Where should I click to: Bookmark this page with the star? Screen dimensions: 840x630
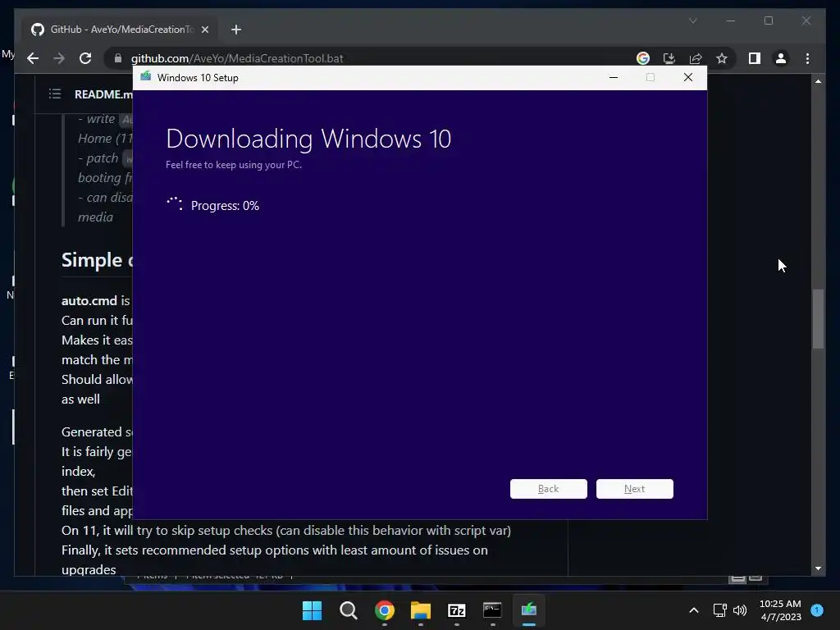pos(722,58)
